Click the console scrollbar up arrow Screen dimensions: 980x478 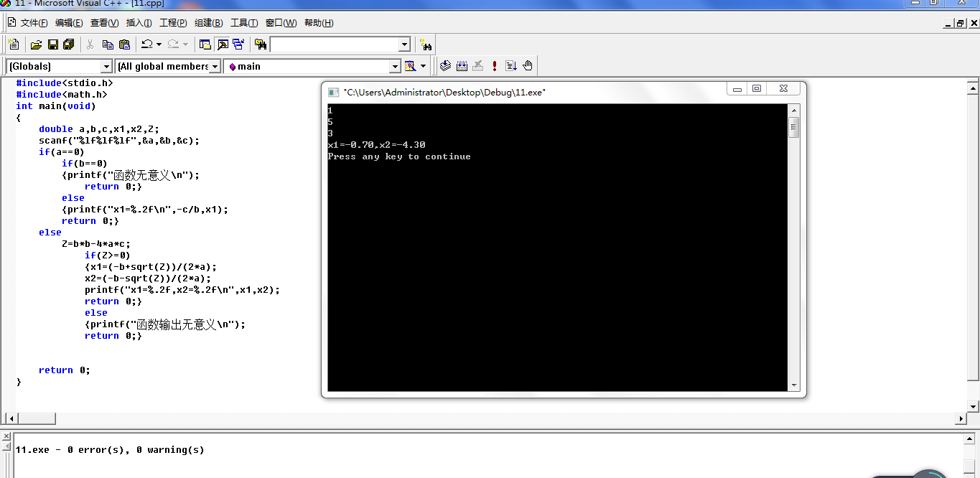(x=793, y=110)
